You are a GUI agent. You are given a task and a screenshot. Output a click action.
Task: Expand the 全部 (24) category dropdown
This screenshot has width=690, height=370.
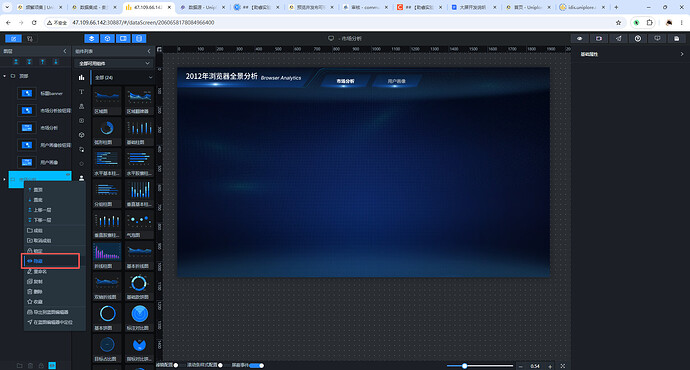[123, 77]
